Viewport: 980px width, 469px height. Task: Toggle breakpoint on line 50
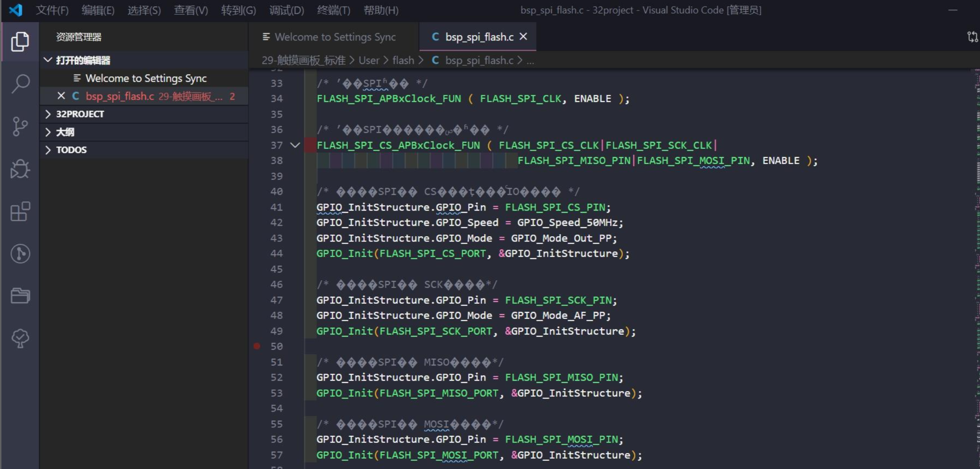click(x=257, y=346)
